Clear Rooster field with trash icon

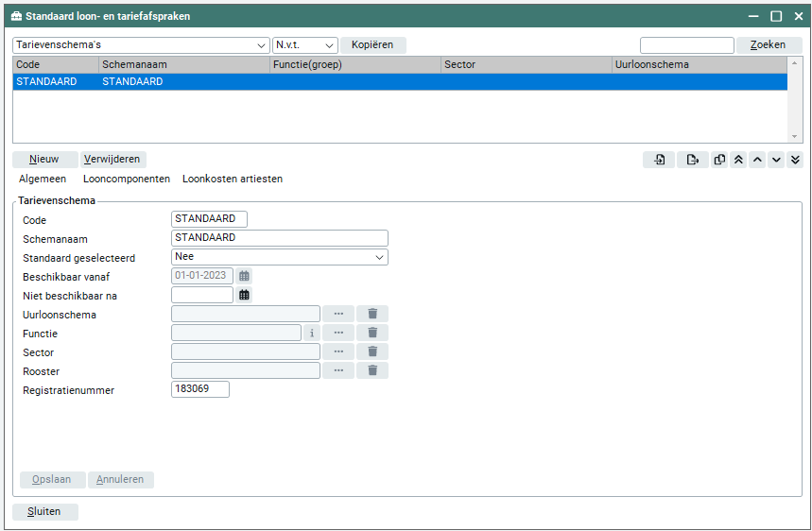[x=372, y=370]
